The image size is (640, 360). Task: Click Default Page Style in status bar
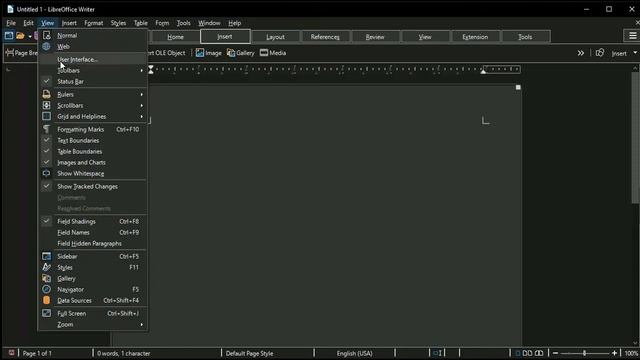tap(249, 353)
